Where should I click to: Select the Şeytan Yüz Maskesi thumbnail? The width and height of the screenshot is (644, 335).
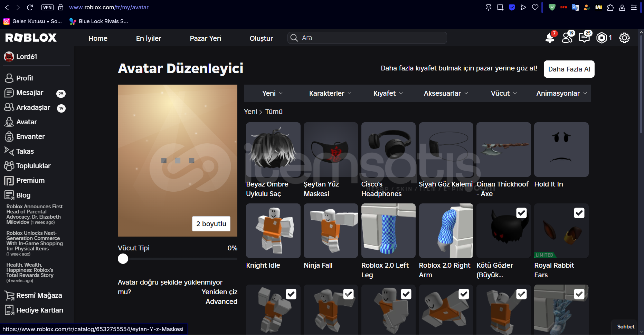(331, 150)
